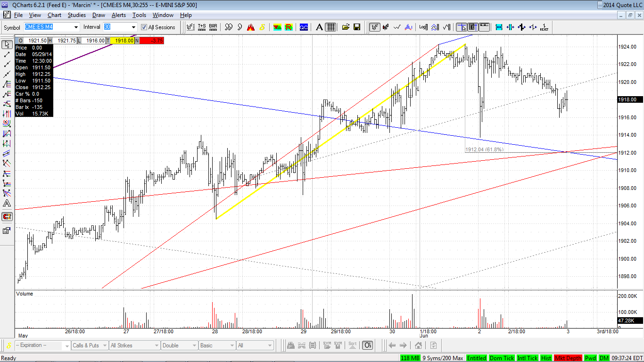Toggle the magnet snap tool in left toolbar

tap(7, 217)
